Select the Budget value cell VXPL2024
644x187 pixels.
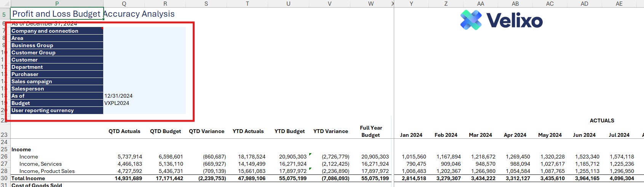click(117, 103)
